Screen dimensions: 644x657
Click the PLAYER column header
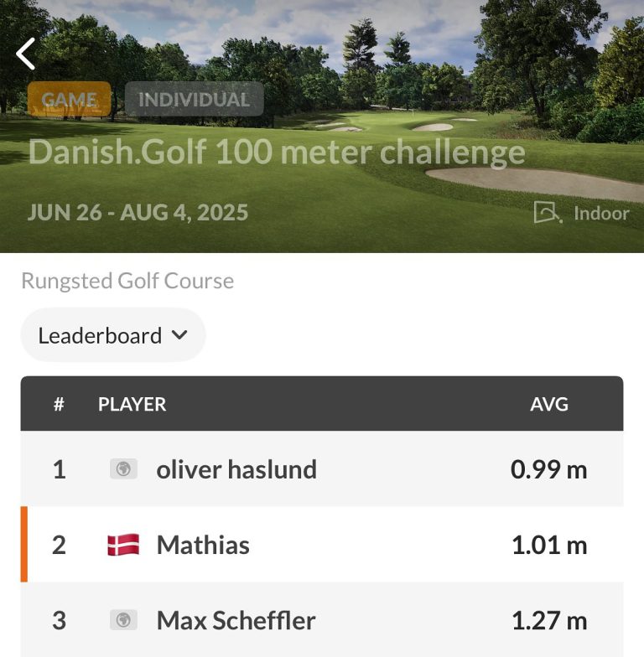click(132, 404)
